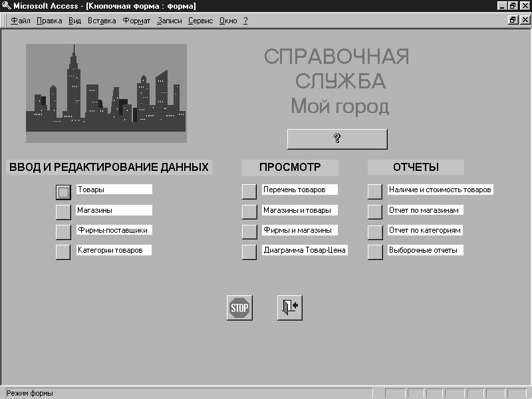
Task: Click the button beside Перечень товаров
Action: [x=249, y=192]
